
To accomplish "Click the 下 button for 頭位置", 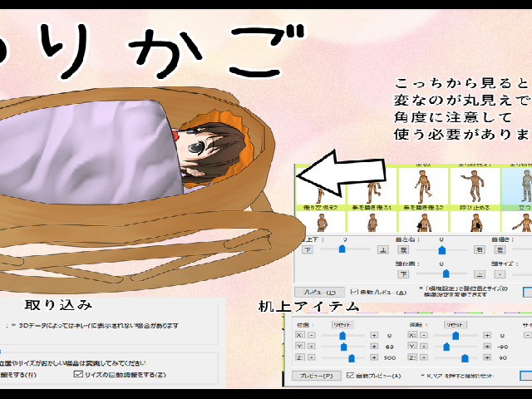I will coord(402,273).
